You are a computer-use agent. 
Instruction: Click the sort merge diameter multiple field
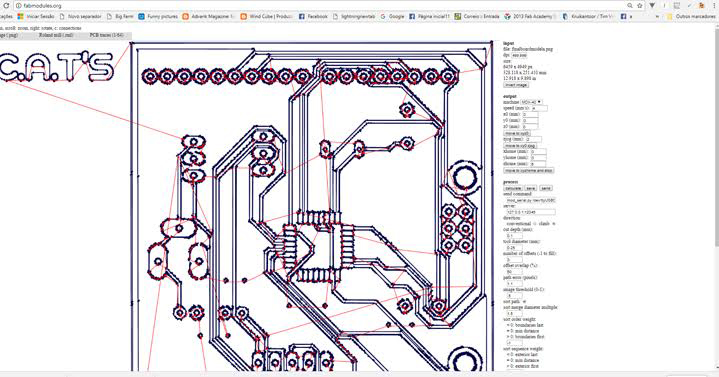click(x=514, y=313)
